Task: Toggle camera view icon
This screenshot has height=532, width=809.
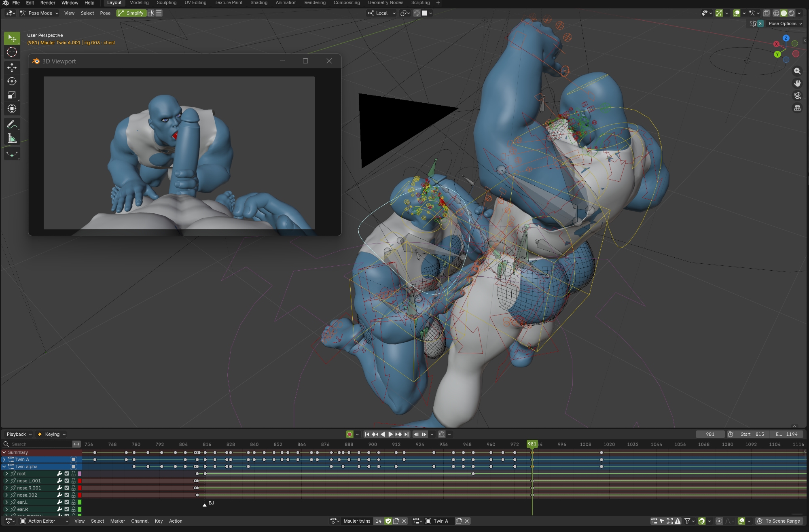Action: tap(797, 96)
